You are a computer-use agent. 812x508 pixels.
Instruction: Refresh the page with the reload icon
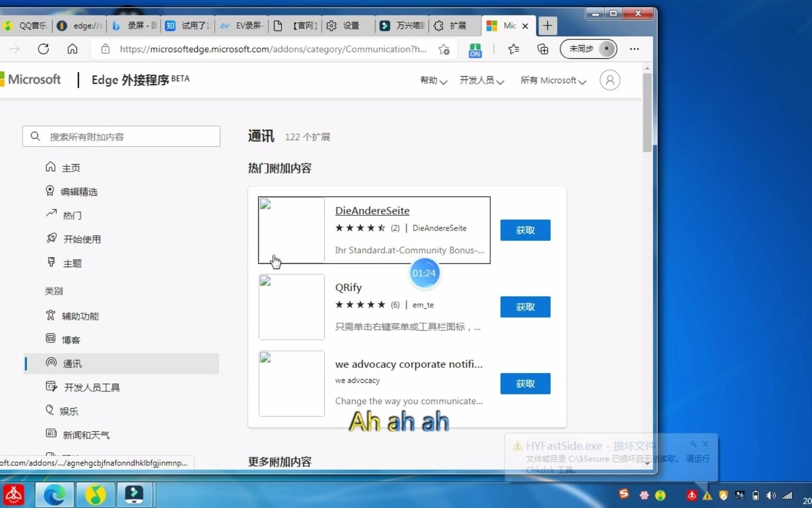click(x=43, y=49)
